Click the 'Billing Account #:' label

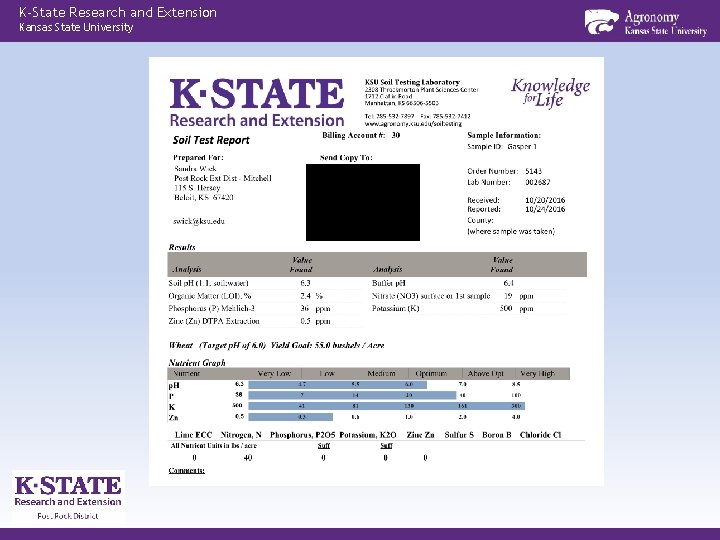point(353,135)
